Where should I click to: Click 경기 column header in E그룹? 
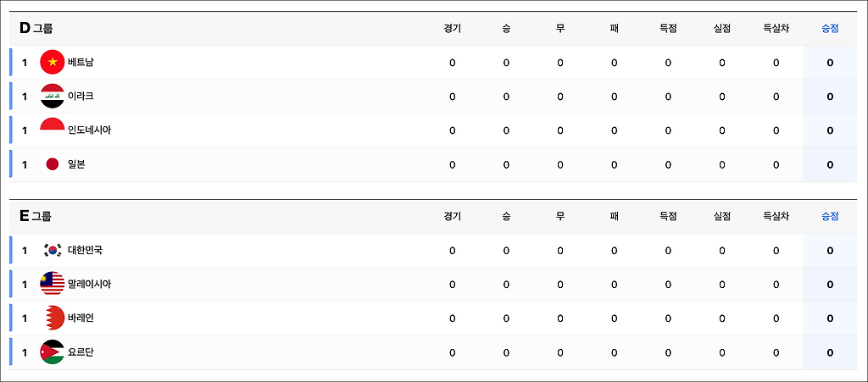pos(452,216)
